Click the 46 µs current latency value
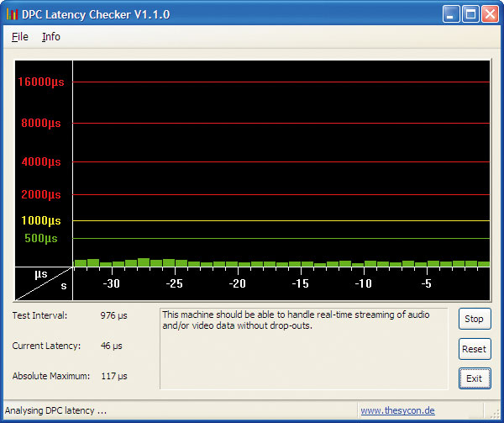Viewport: 504px width, 423px height. point(111,346)
